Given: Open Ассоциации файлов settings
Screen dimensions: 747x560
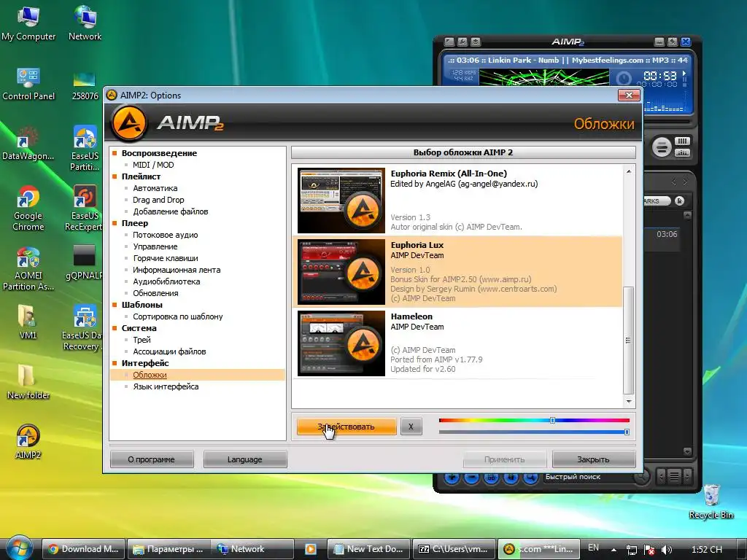Looking at the screenshot, I should 169,351.
